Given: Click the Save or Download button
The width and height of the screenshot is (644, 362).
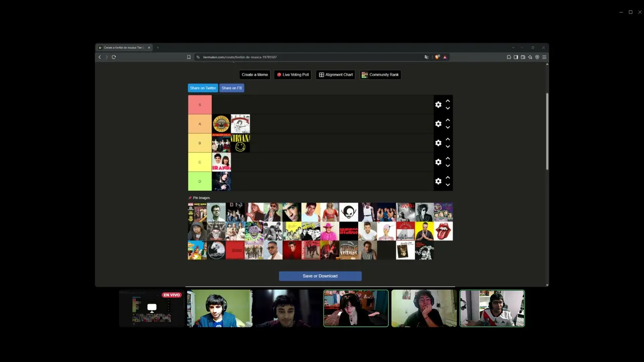Looking at the screenshot, I should (320, 276).
